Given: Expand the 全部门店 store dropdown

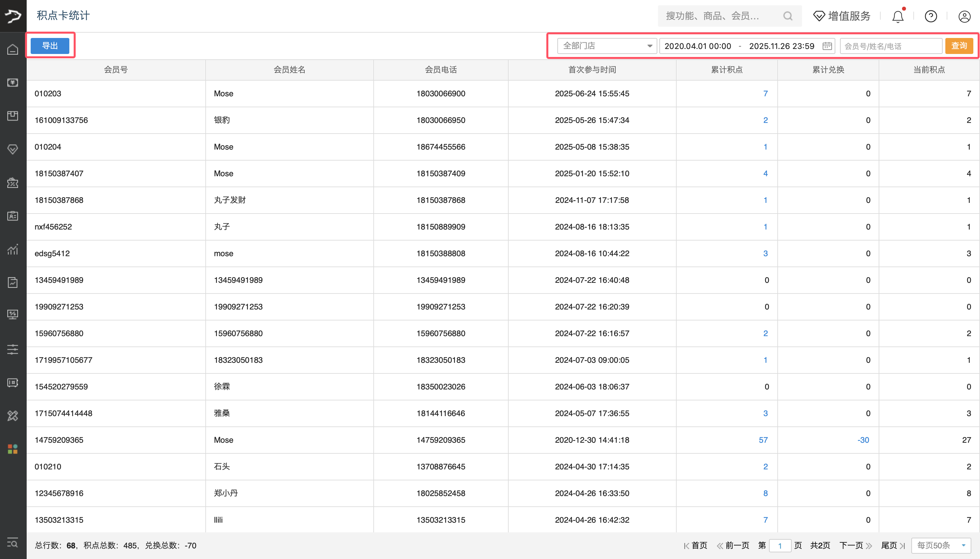Looking at the screenshot, I should 607,46.
